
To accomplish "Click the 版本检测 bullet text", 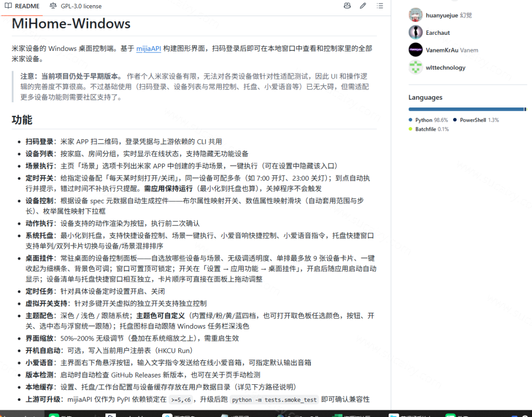I will pos(143,375).
